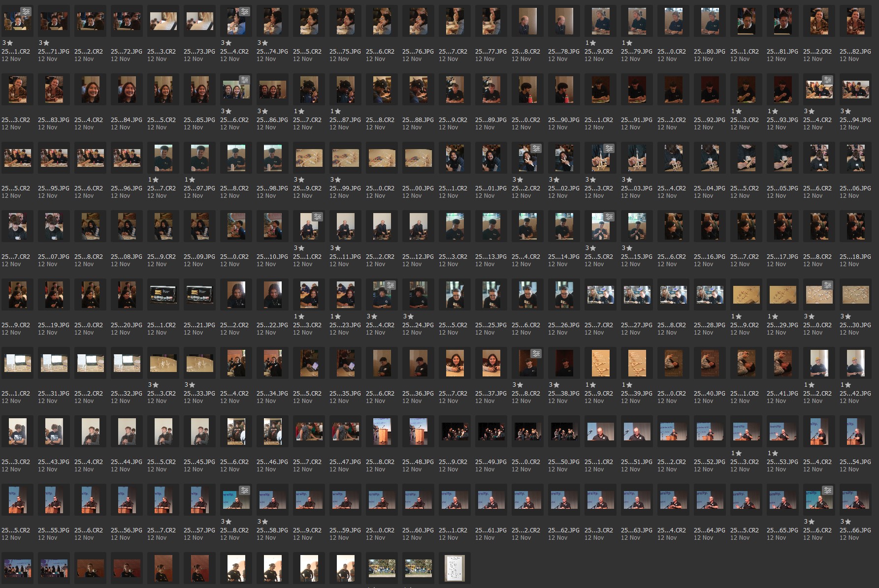Click the 25...99.JPG filename label
Viewport: 879px width, 588px height.
click(x=346, y=188)
